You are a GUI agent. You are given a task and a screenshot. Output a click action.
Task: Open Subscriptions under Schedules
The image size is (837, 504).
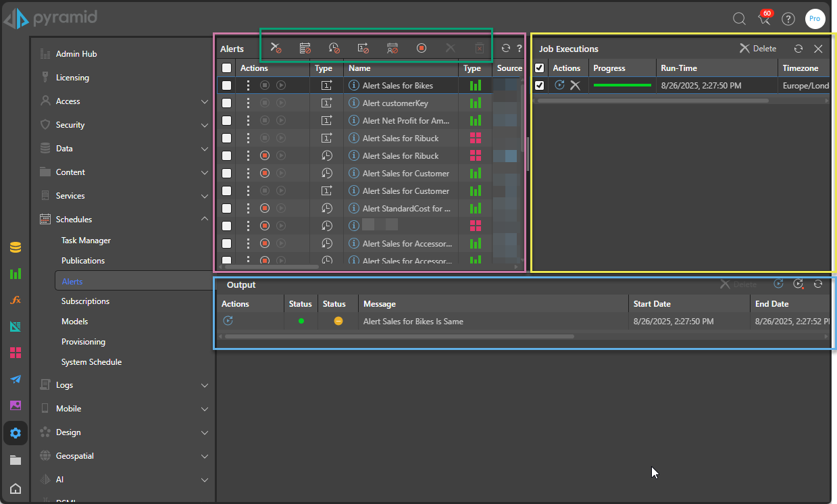click(x=85, y=301)
